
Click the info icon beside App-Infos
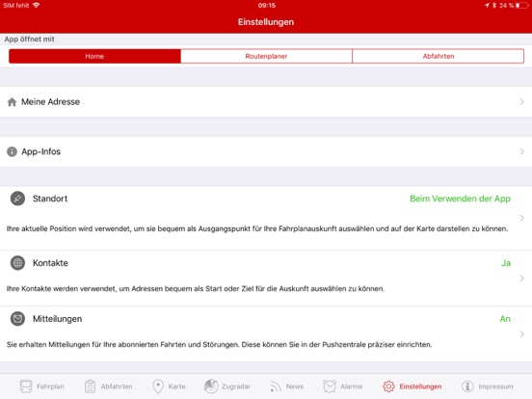(12, 151)
